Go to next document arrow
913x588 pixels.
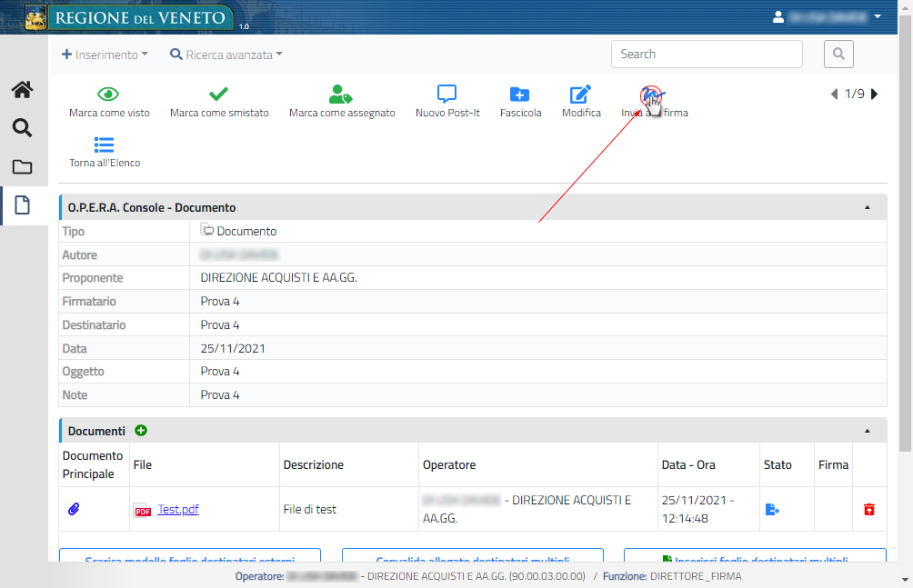click(875, 94)
